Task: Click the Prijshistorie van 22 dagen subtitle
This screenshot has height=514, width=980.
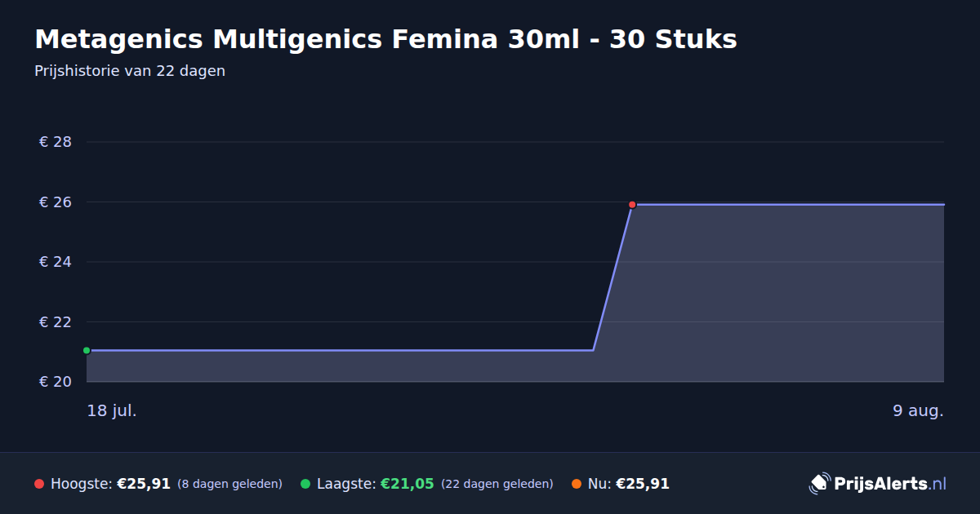Action: pyautogui.click(x=130, y=71)
